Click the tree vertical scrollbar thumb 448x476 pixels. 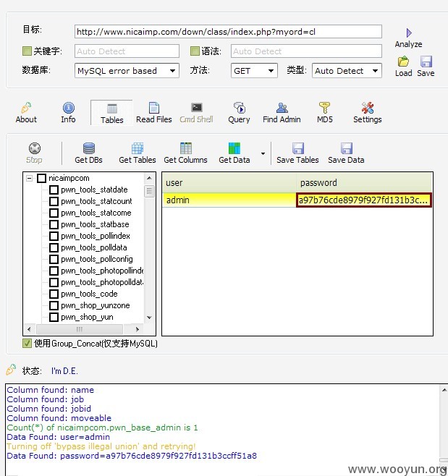click(149, 191)
